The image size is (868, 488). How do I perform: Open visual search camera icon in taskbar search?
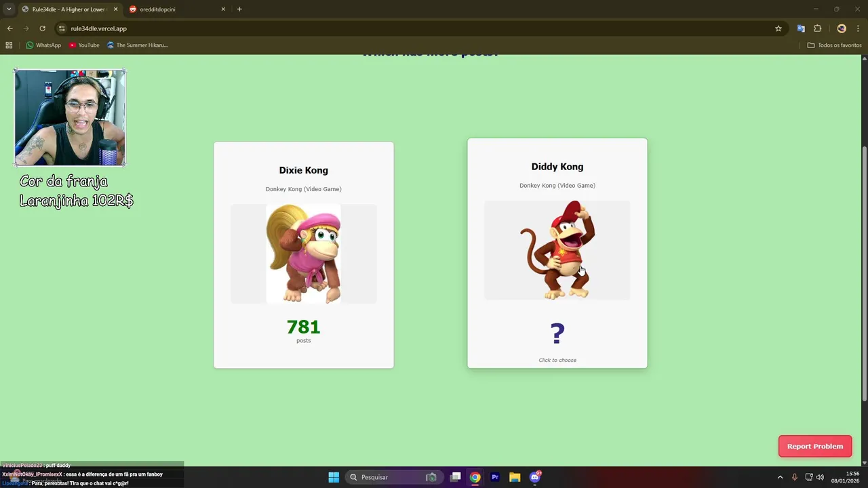click(431, 477)
